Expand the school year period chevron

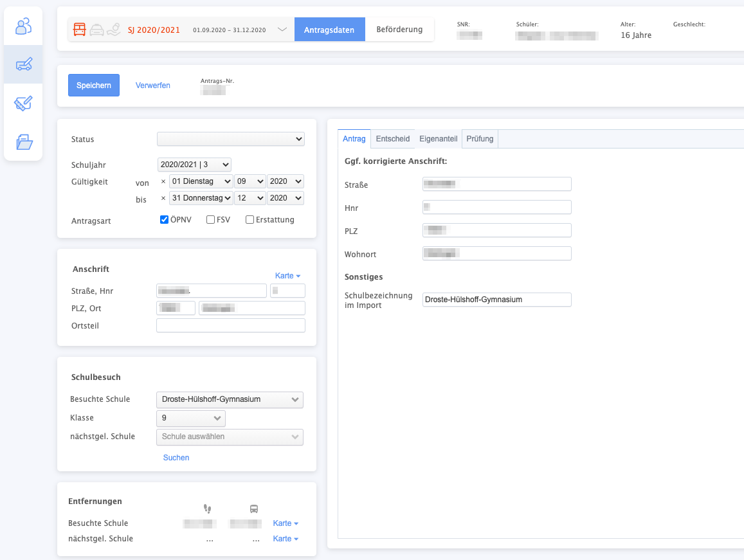point(282,30)
